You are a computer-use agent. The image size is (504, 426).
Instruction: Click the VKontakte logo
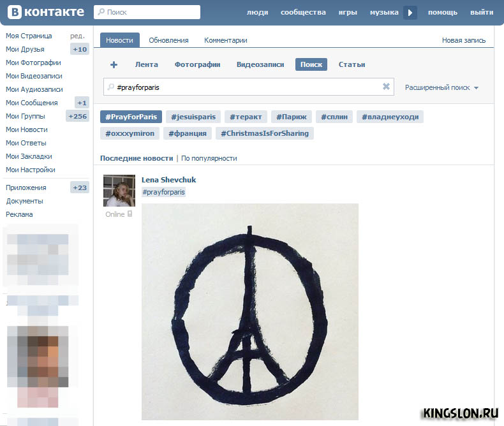[x=46, y=12]
